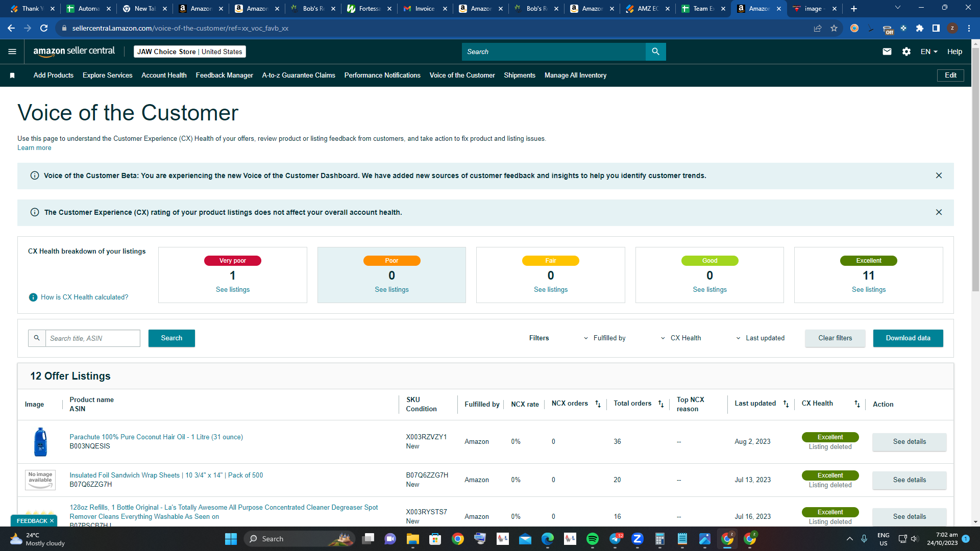
Task: Open Zoom from the taskbar
Action: (637, 539)
